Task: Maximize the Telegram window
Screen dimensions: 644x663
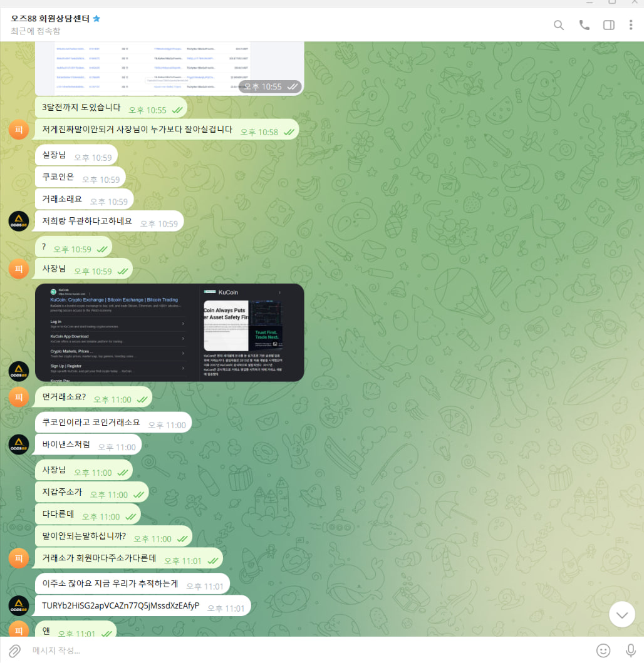Action: coord(612,2)
